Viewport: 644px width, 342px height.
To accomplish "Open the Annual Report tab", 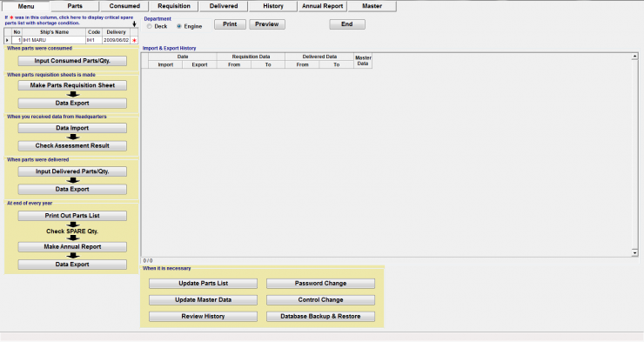I will point(322,6).
